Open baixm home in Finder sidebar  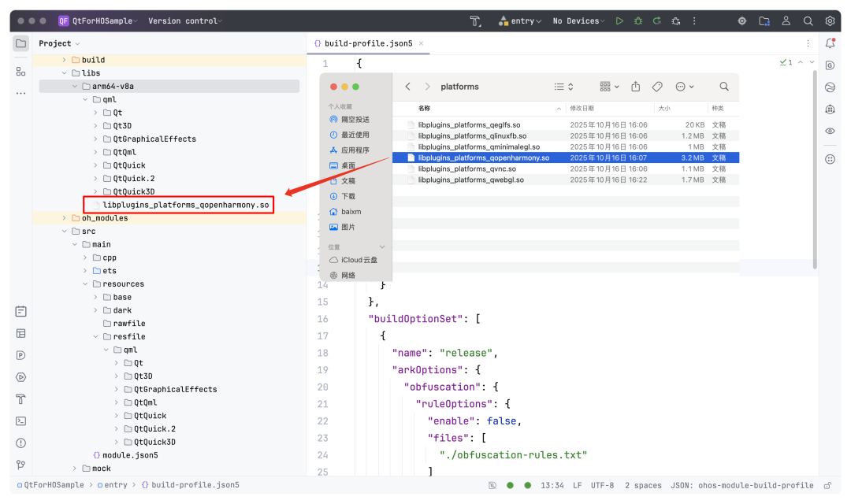(345, 212)
